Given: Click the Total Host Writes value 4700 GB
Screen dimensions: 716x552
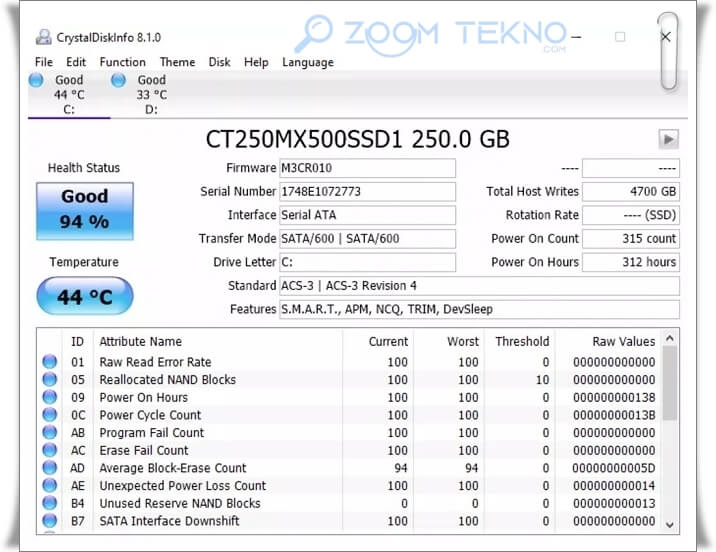Looking at the screenshot, I should 631,192.
